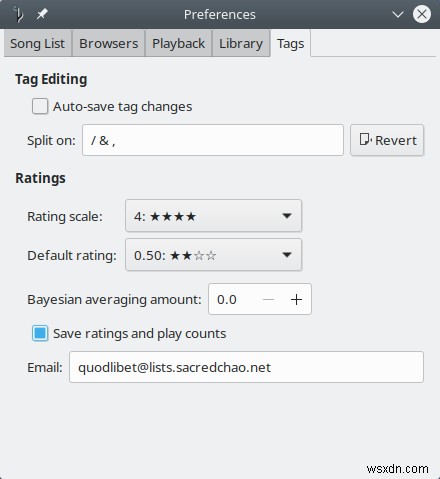440x479 pixels.
Task: Click the Split on text field
Action: [x=213, y=140]
